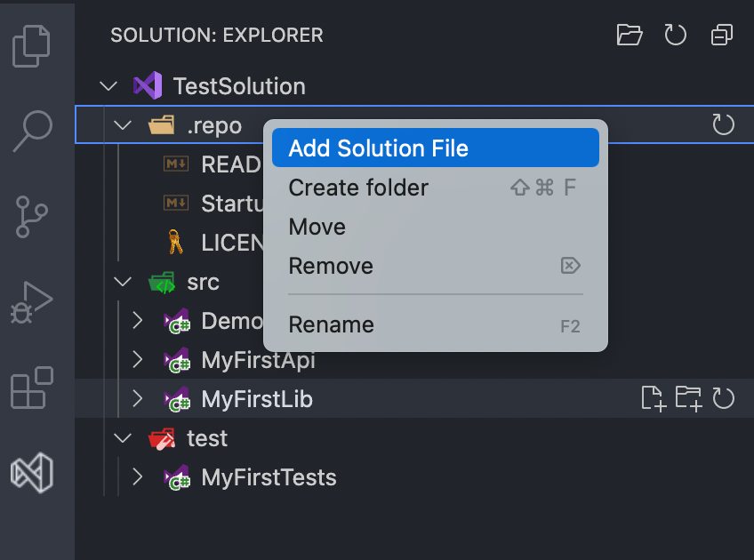Screen dimensions: 754x560
Task: Refresh the .repo folder
Action: point(723,124)
